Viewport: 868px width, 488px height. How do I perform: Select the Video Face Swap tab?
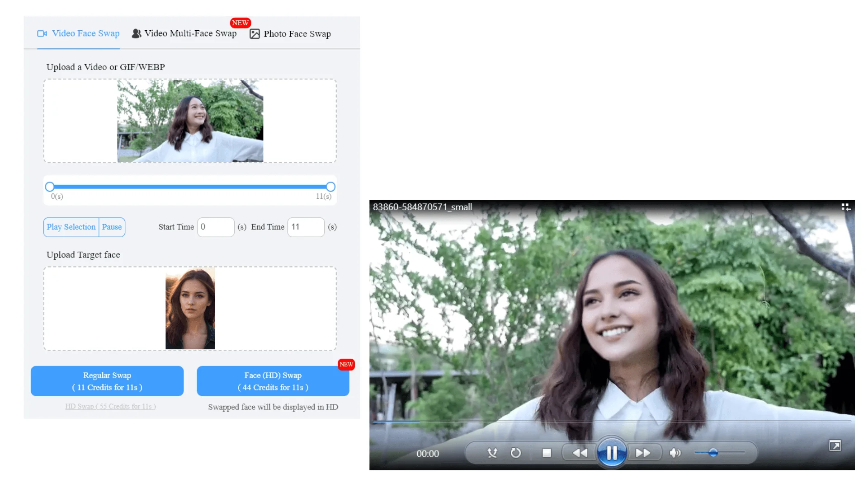78,33
